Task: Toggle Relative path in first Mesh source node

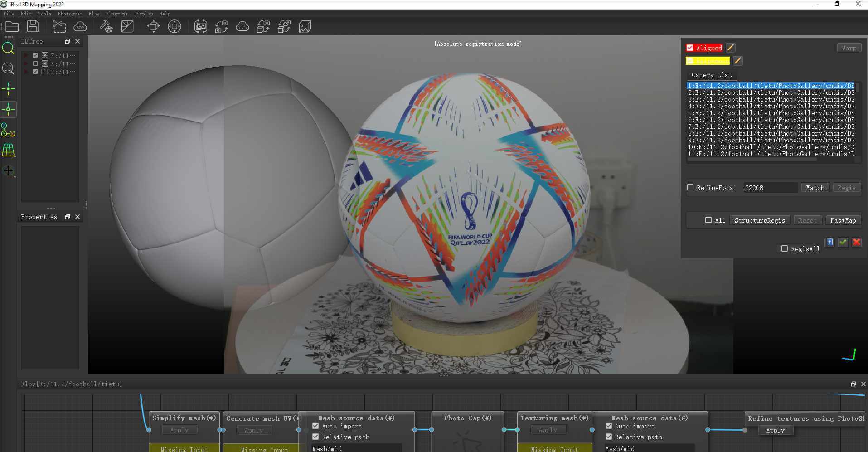Action: click(x=315, y=437)
